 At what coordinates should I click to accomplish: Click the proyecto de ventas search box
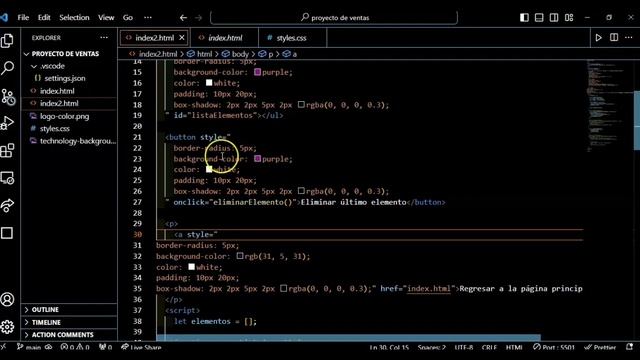click(334, 18)
